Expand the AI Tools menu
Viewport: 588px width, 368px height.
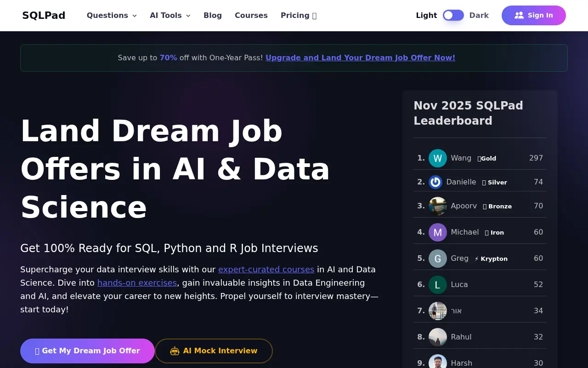170,15
